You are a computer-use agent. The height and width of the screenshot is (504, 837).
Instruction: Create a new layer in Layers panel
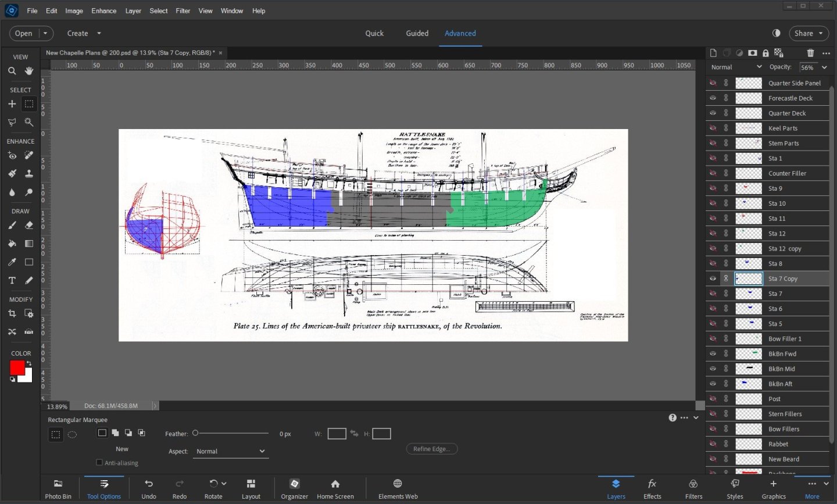click(x=713, y=53)
